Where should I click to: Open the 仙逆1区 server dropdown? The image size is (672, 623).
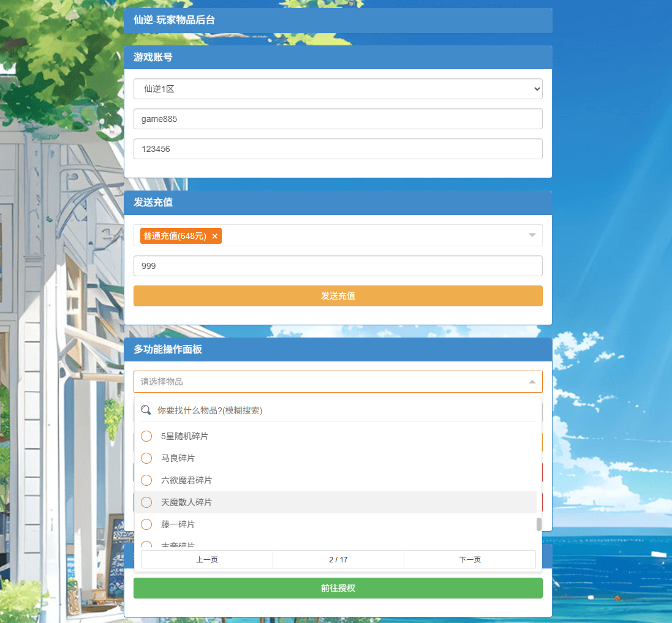pos(338,89)
